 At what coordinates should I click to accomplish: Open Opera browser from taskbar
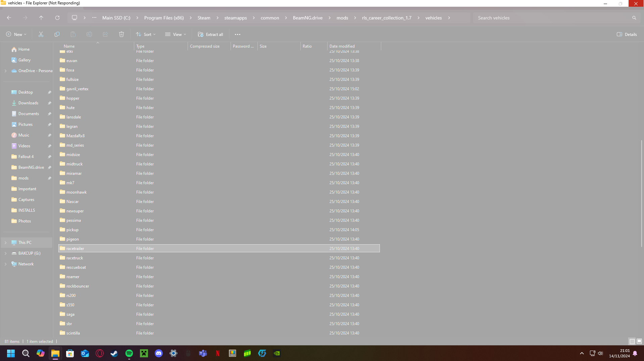click(100, 353)
